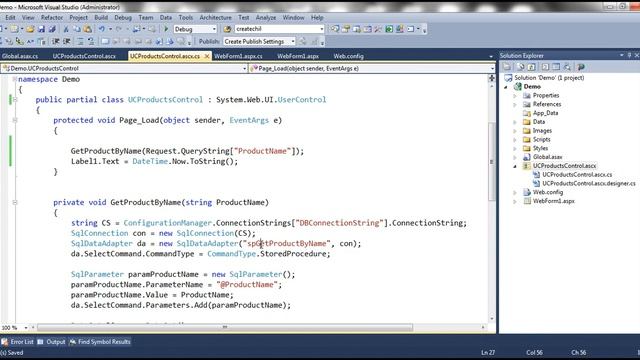Viewport: 640px width, 360px height.
Task: Click the New Project icon at toolbar start
Action: (2, 29)
